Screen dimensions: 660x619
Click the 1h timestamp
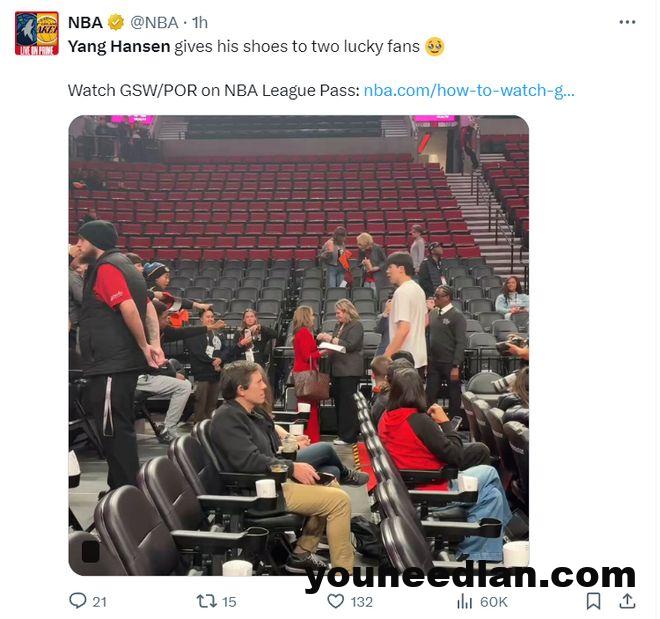pyautogui.click(x=200, y=22)
